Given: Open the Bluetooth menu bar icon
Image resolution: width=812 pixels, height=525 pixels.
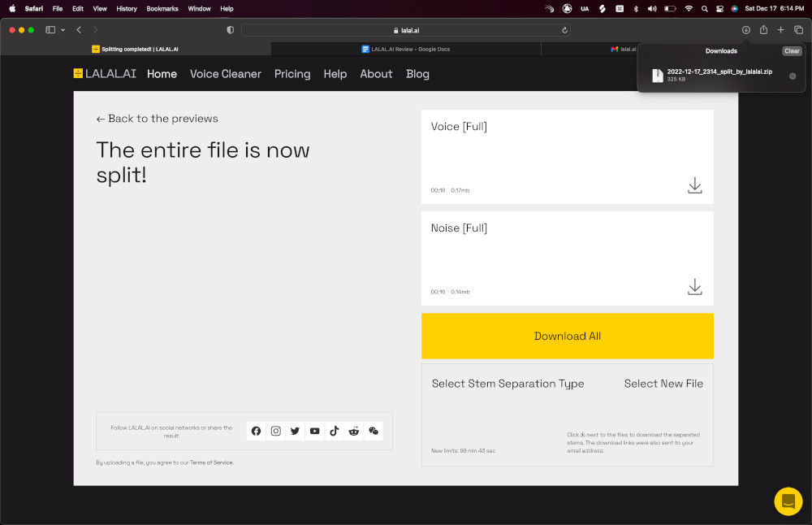Looking at the screenshot, I should click(x=636, y=9).
